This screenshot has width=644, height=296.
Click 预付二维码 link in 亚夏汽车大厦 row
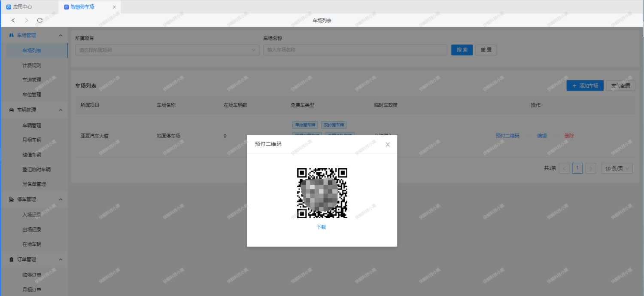tap(507, 136)
